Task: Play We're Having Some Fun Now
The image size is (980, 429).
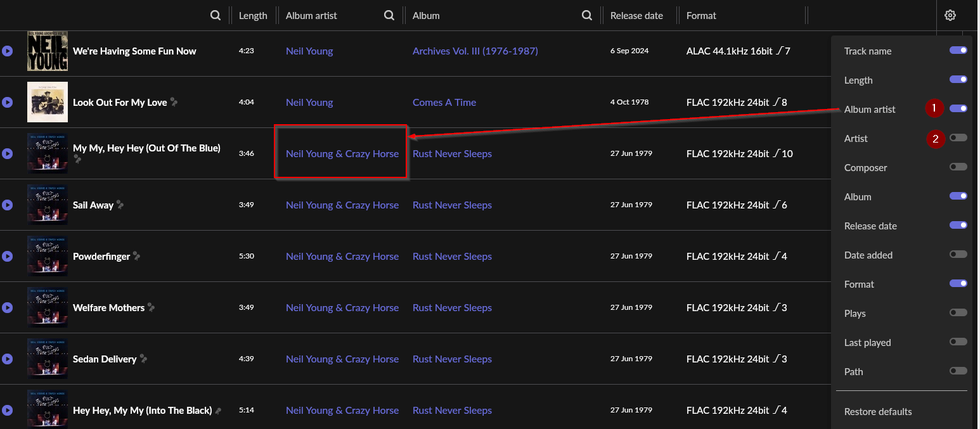Action: [8, 51]
